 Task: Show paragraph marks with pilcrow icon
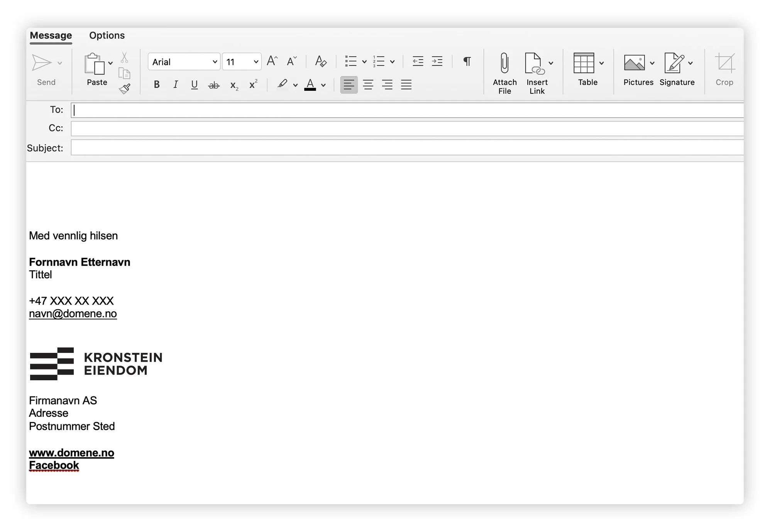(x=467, y=61)
